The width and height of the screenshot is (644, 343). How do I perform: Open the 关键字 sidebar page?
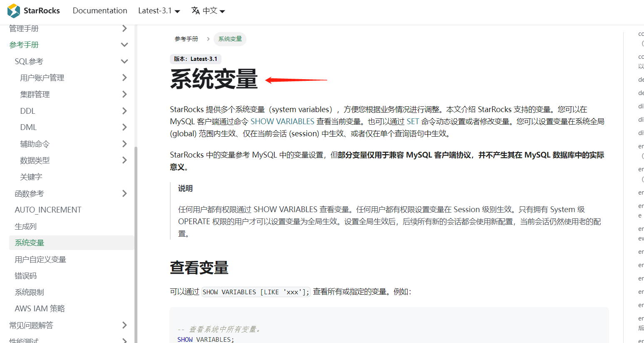click(x=31, y=177)
